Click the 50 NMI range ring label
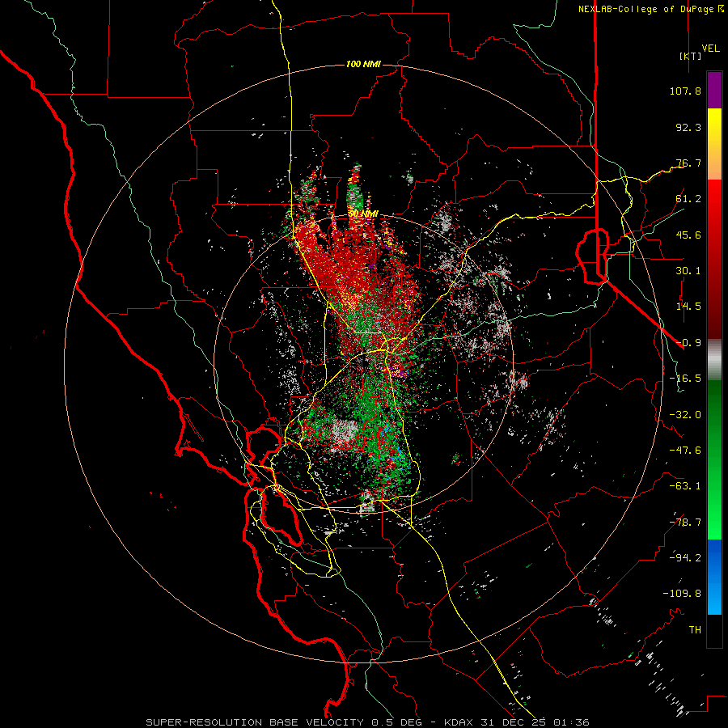This screenshot has width=728, height=728. (x=363, y=214)
